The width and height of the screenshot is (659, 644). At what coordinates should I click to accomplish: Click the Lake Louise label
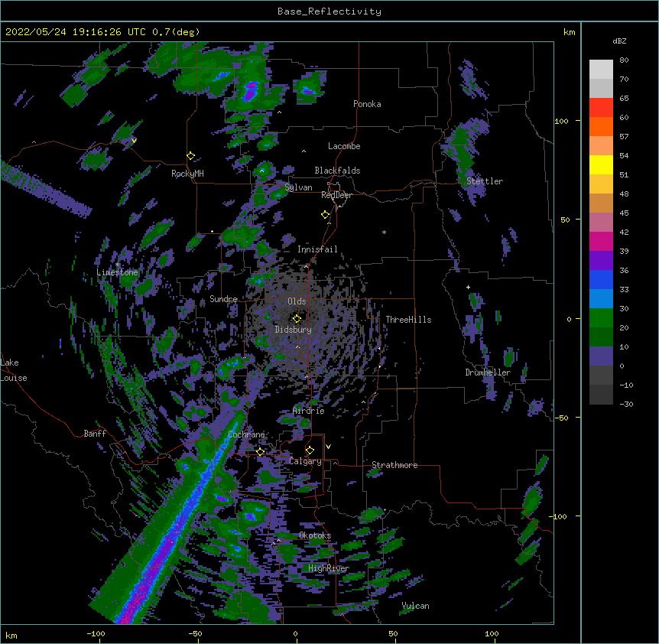click(x=14, y=370)
